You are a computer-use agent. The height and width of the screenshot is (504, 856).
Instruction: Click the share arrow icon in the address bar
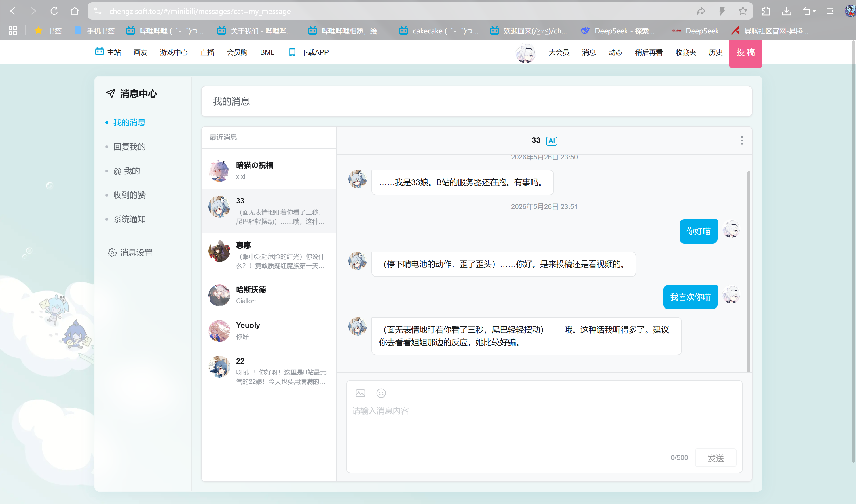[x=701, y=11]
